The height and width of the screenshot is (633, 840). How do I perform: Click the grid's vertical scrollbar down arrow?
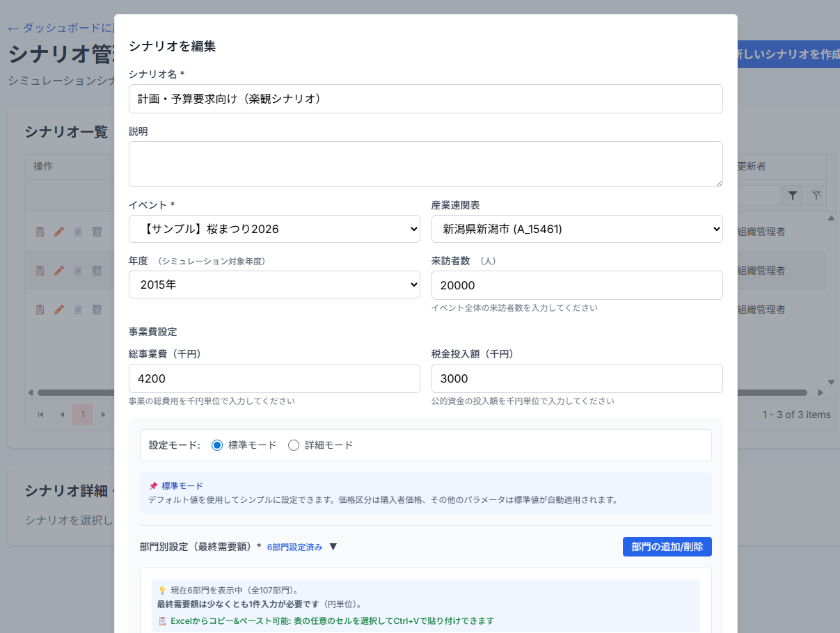[x=831, y=382]
